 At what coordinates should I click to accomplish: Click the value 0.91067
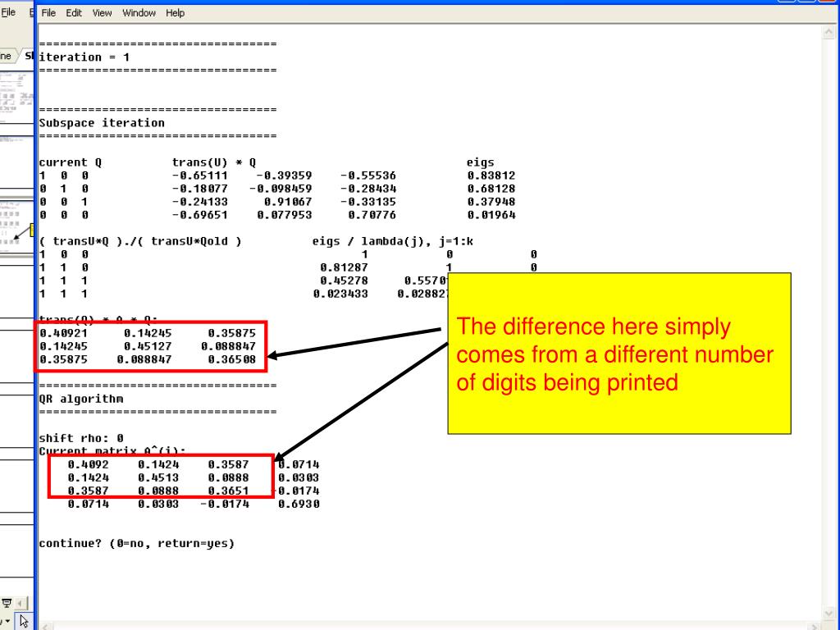(288, 202)
